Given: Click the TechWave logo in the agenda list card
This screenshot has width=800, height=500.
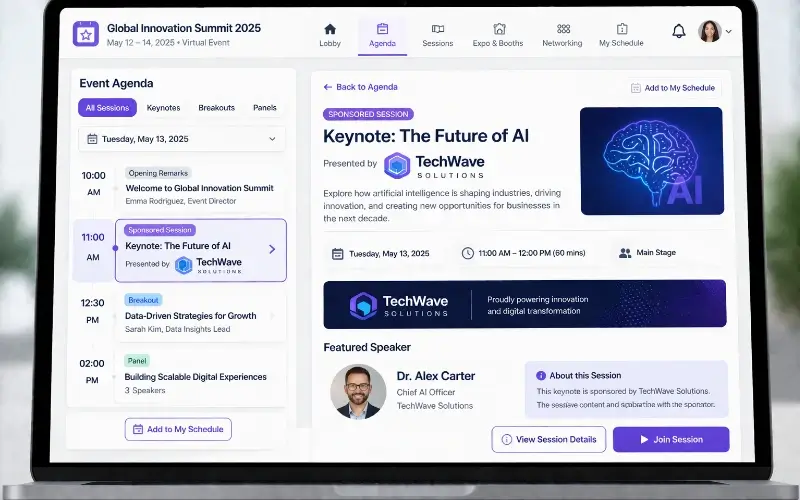Looking at the screenshot, I should click(208, 265).
